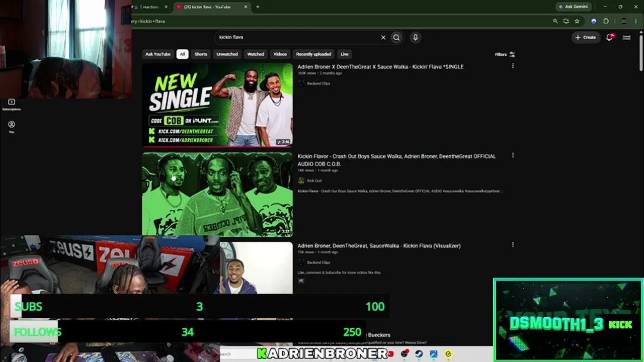
Task: Open the yellow checkmark taskbar app
Action: (448, 354)
